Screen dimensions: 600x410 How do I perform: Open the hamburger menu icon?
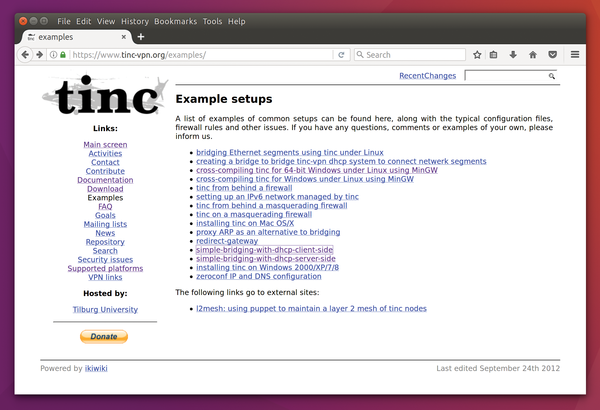[575, 55]
